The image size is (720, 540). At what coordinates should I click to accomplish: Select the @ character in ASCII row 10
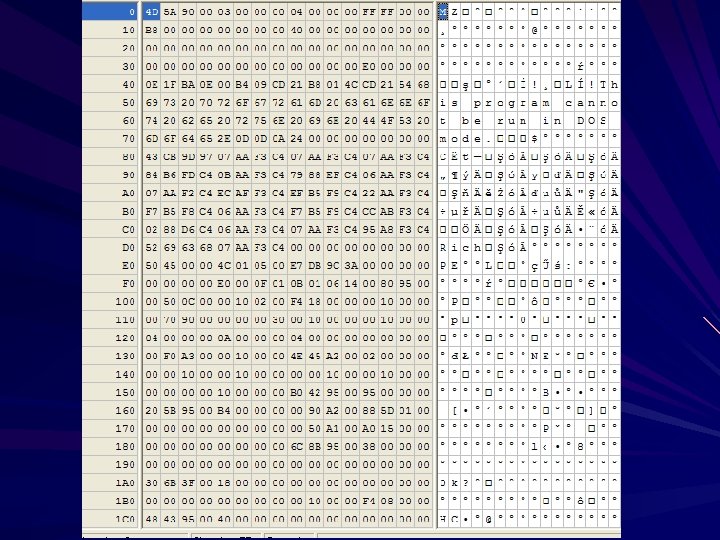tap(534, 30)
